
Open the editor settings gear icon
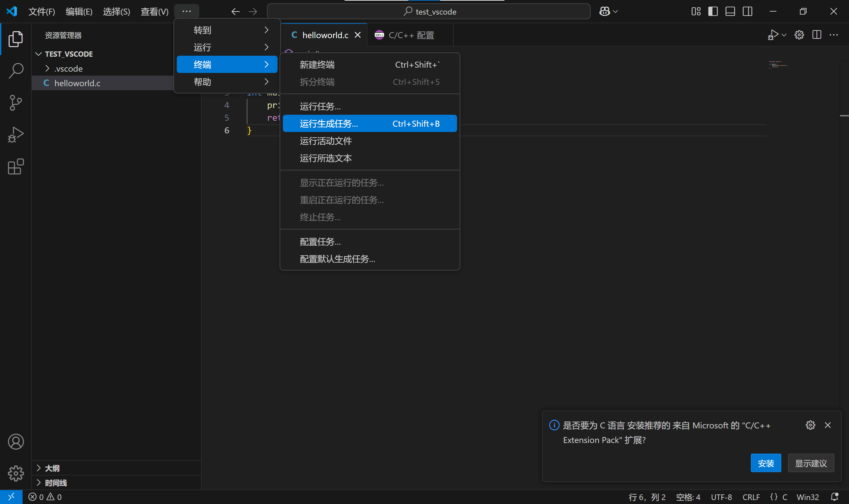799,34
